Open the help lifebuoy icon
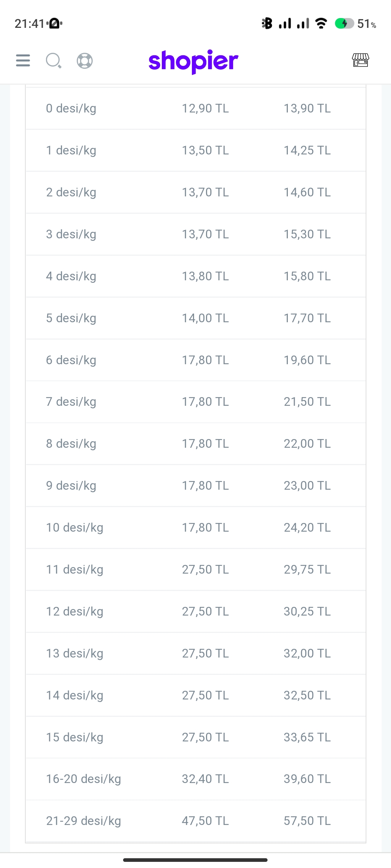Image resolution: width=391 pixels, height=868 pixels. coord(85,60)
